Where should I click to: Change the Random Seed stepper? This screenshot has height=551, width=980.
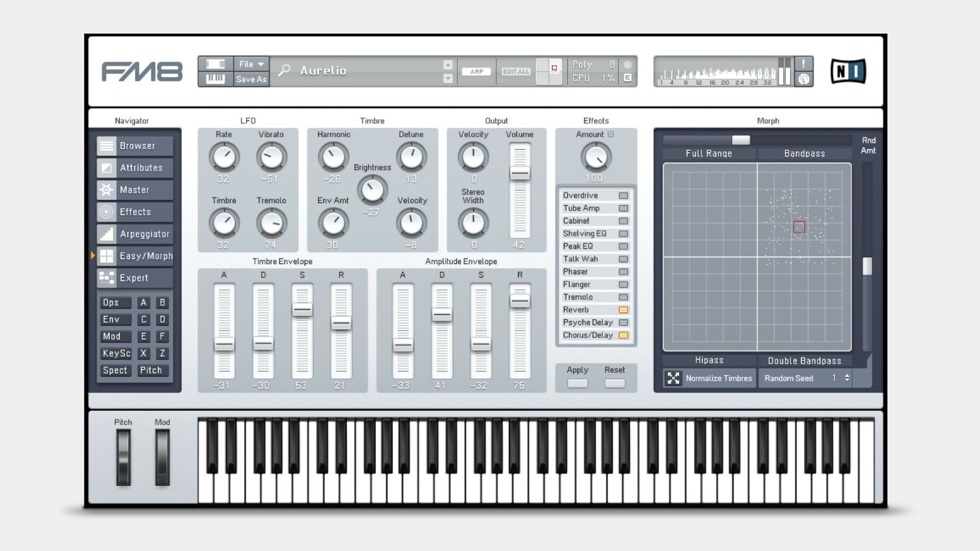point(847,378)
